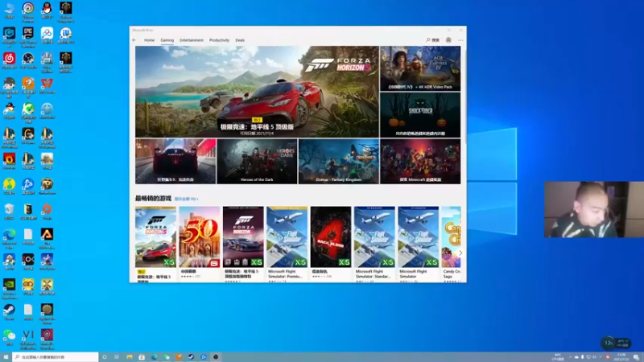Open the Recycle Bin desktop icon
The height and width of the screenshot is (362, 644).
pyautogui.click(x=9, y=212)
